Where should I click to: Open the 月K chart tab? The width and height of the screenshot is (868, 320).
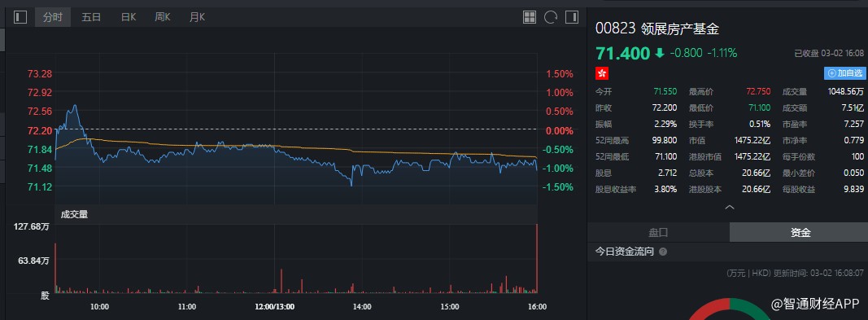pyautogui.click(x=197, y=17)
